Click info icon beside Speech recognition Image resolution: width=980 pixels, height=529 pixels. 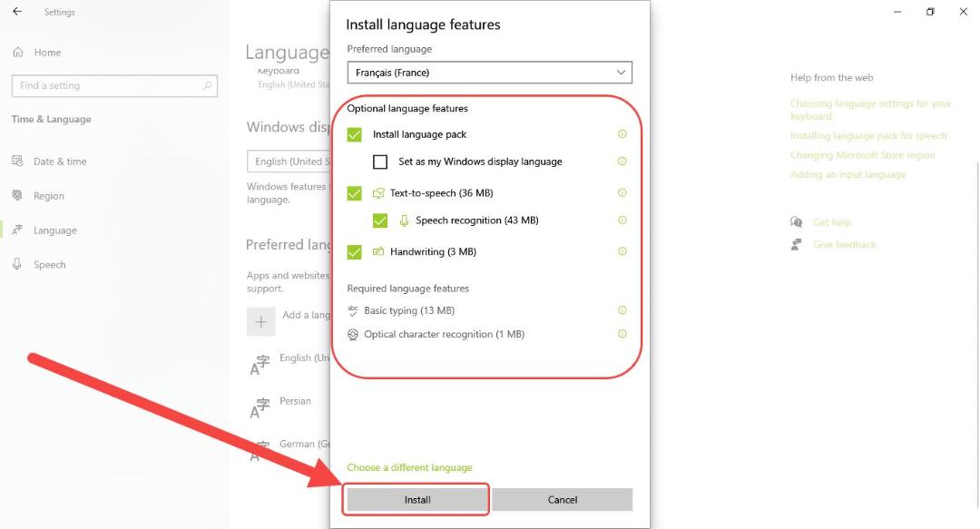(622, 220)
